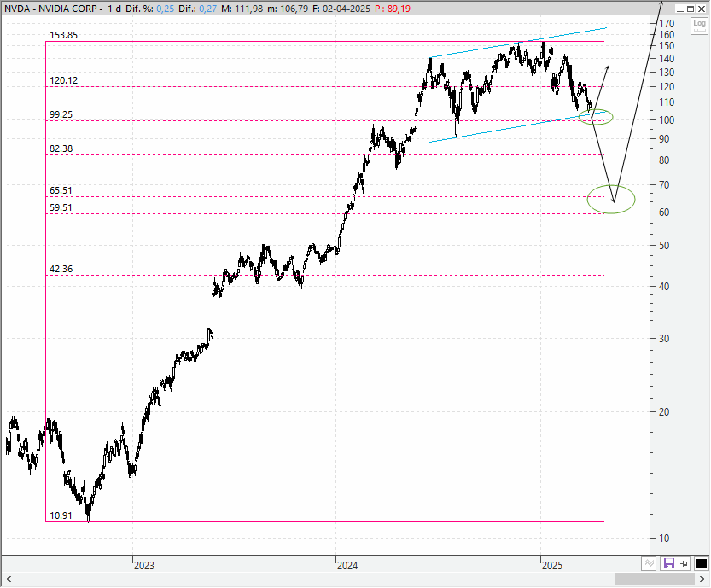Click the 2025 time axis label
This screenshot has height=588, width=711.
pos(552,566)
